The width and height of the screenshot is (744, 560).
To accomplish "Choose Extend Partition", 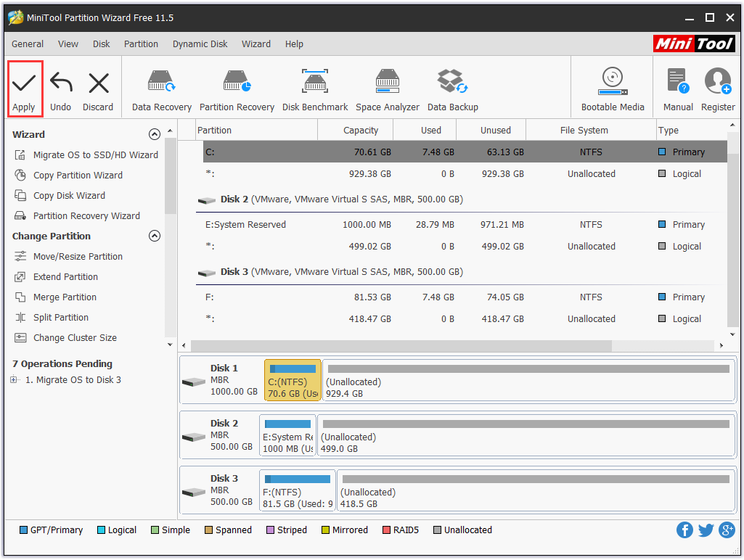I will [56, 277].
